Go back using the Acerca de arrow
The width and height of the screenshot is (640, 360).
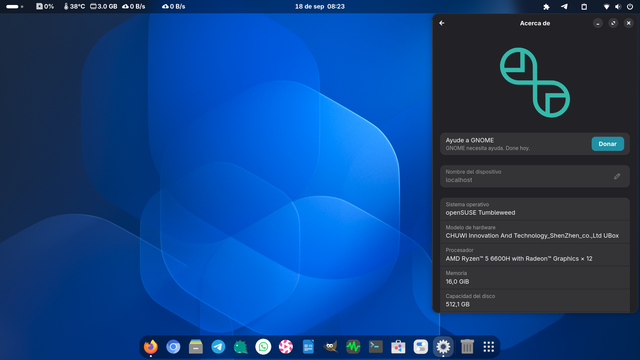[x=442, y=23]
